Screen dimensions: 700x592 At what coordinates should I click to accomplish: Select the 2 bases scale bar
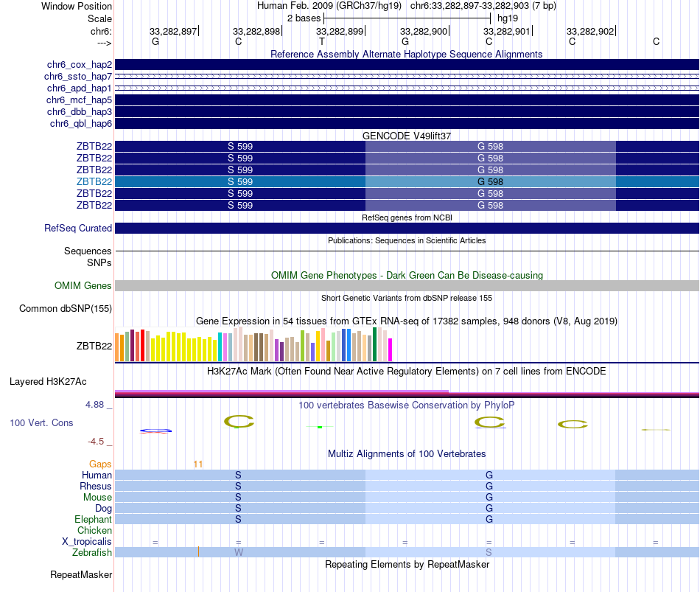[407, 18]
